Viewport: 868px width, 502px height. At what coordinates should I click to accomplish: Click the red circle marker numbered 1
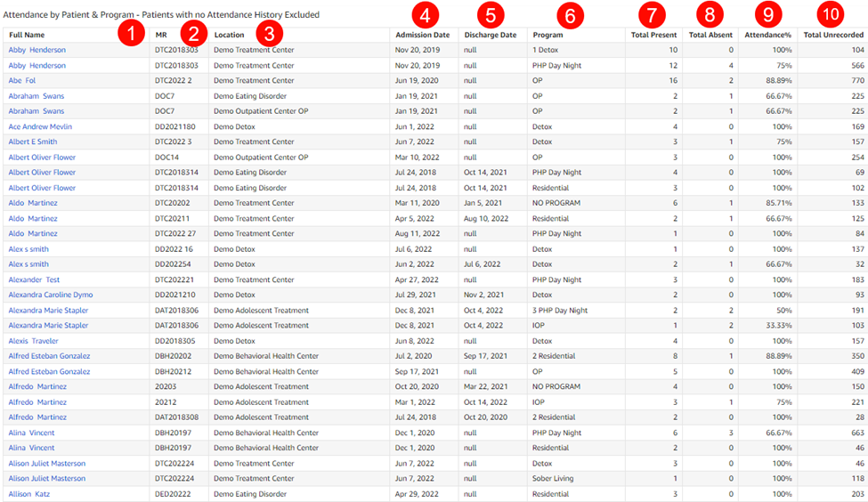[132, 34]
